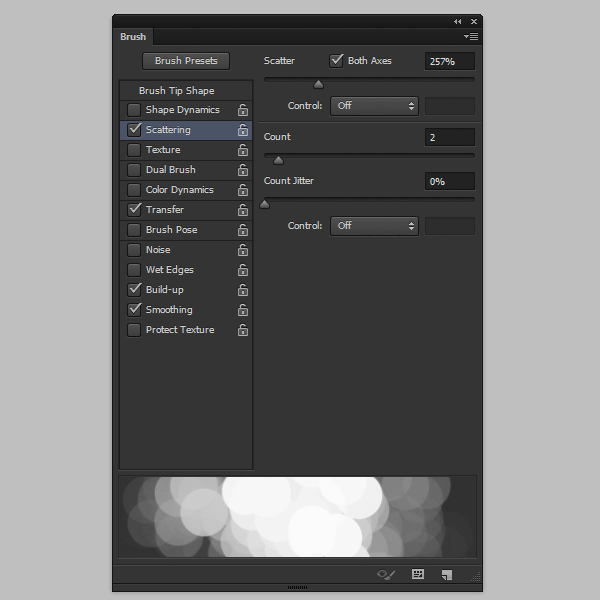600x600 pixels.
Task: Click the Scatter slider handle
Action: click(319, 85)
